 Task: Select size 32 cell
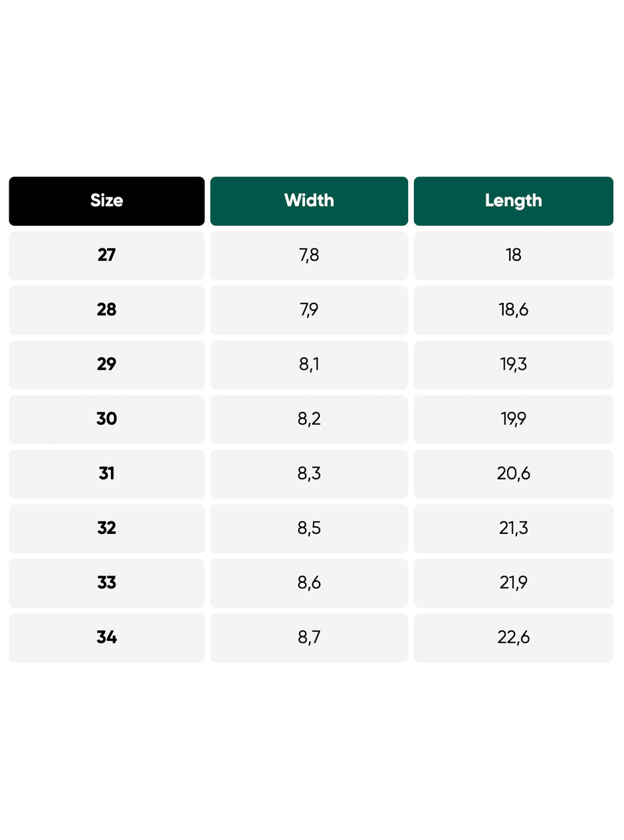click(x=106, y=529)
